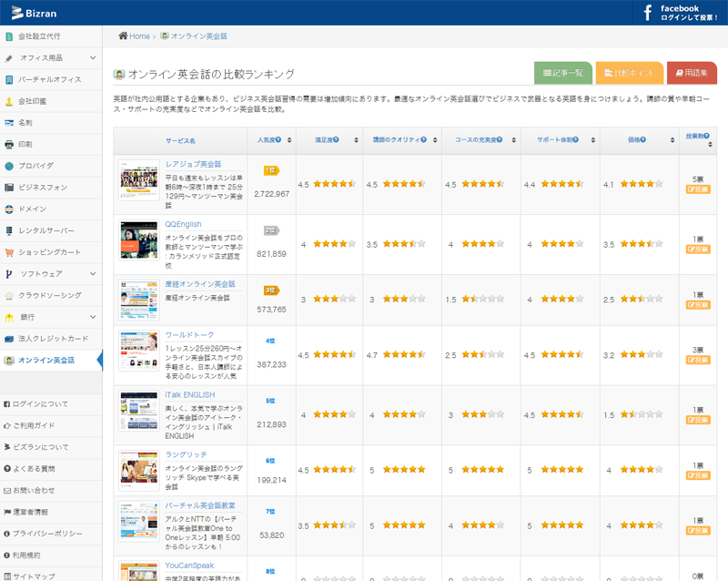Click the 会社印鑑 stamp icon
The width and height of the screenshot is (728, 581).
(x=9, y=101)
